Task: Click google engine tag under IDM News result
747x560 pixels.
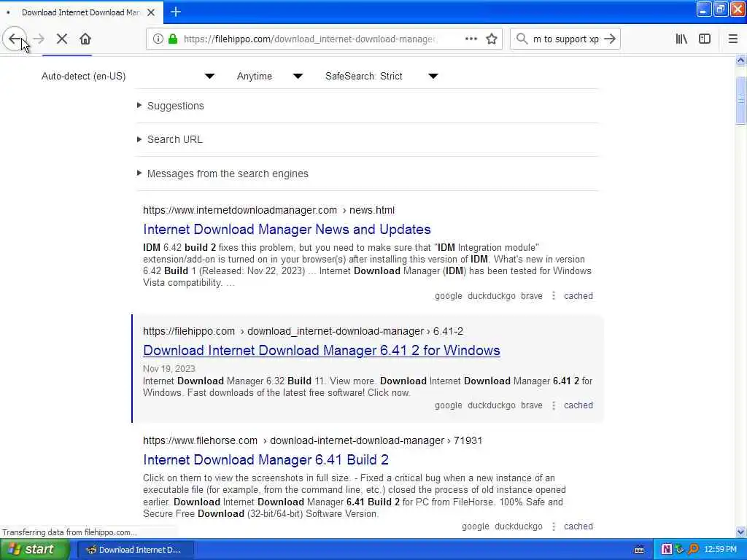Action: click(449, 296)
